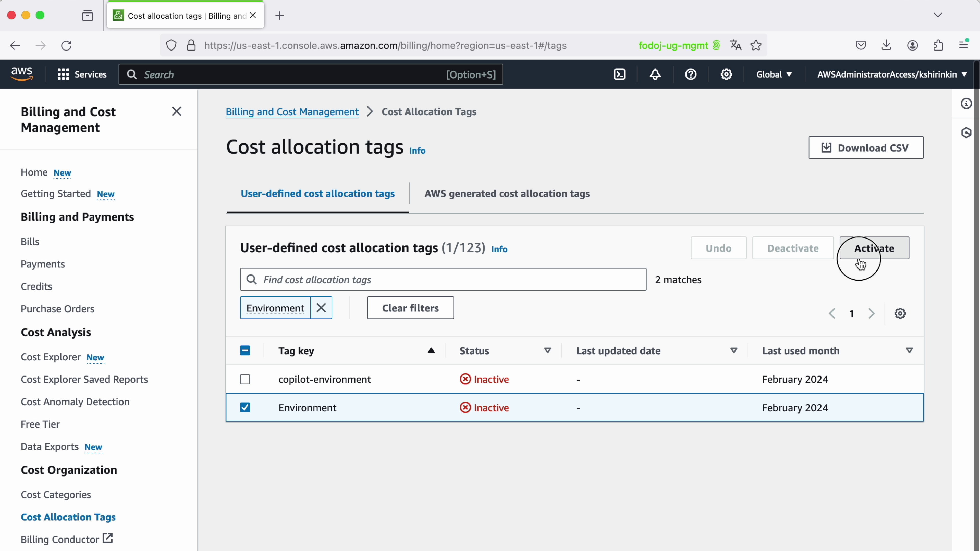Click the notifications bell icon
The width and height of the screenshot is (980, 551).
pos(655,74)
